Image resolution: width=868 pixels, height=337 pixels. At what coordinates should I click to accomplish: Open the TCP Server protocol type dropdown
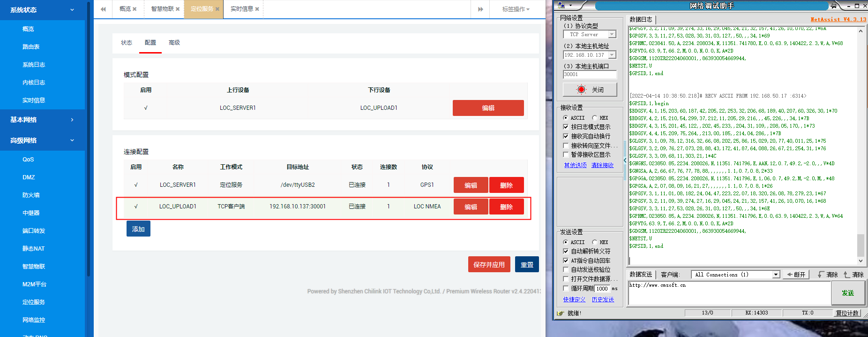click(x=612, y=34)
